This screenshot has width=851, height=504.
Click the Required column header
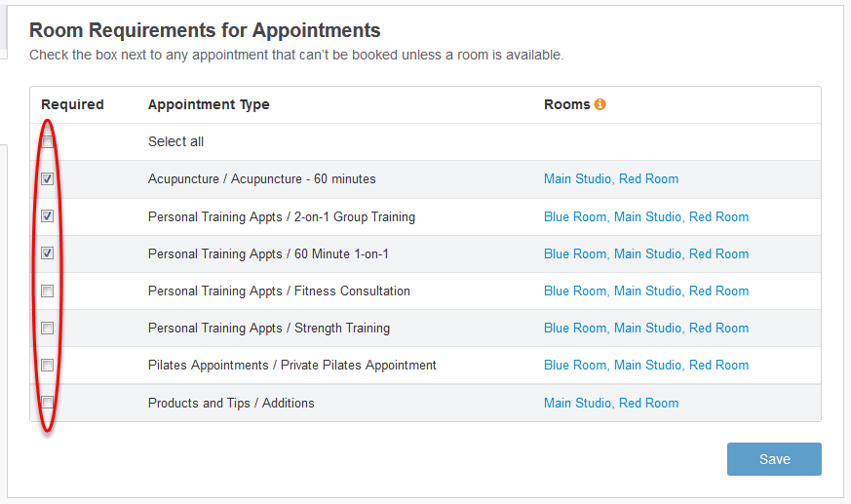tap(72, 104)
